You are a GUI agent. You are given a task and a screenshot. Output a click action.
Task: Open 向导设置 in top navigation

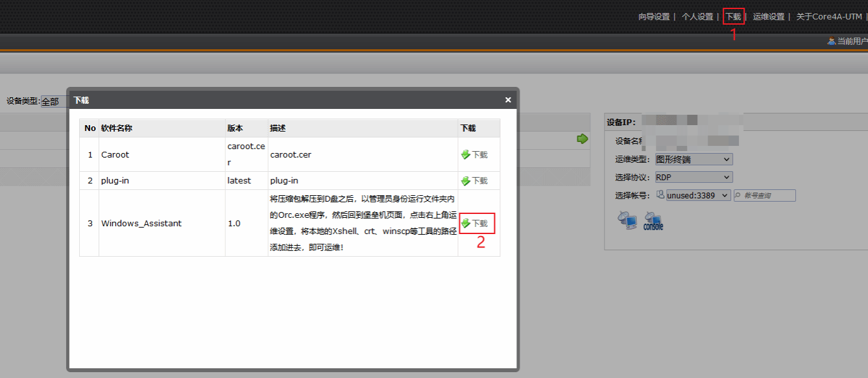tap(653, 17)
